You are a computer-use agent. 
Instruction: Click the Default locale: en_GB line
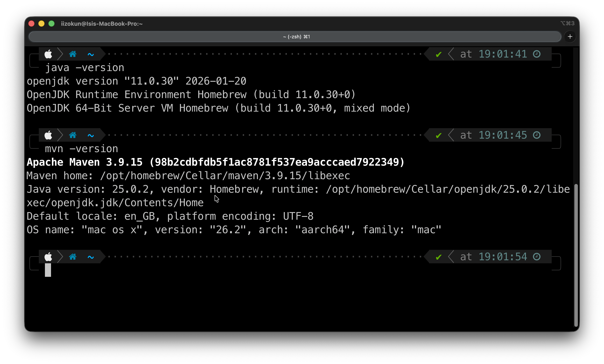pos(170,216)
